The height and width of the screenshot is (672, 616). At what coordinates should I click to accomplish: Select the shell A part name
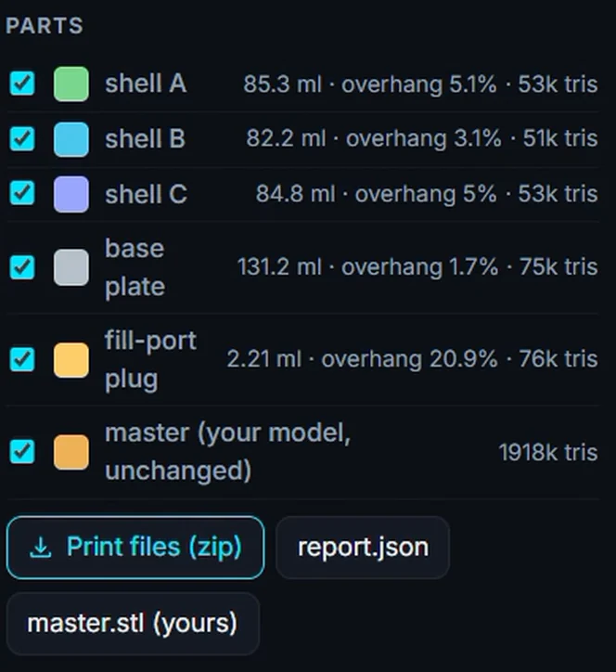point(146,84)
